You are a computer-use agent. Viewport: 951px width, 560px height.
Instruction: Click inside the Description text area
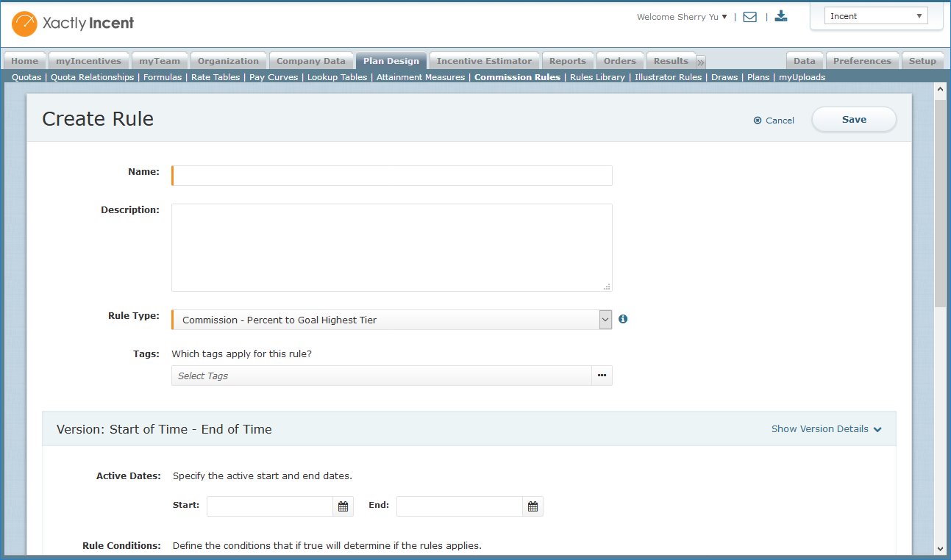(x=392, y=248)
